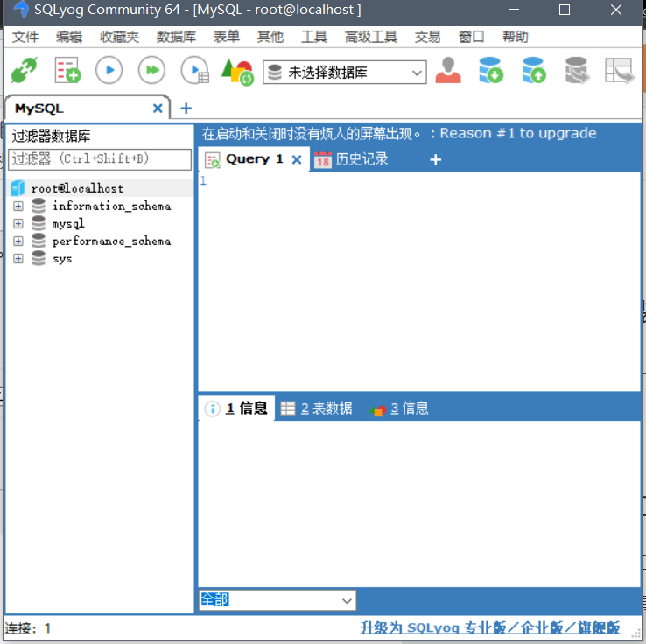Open the 数据库 menu
Image resolution: width=646 pixels, height=644 pixels.
[176, 37]
